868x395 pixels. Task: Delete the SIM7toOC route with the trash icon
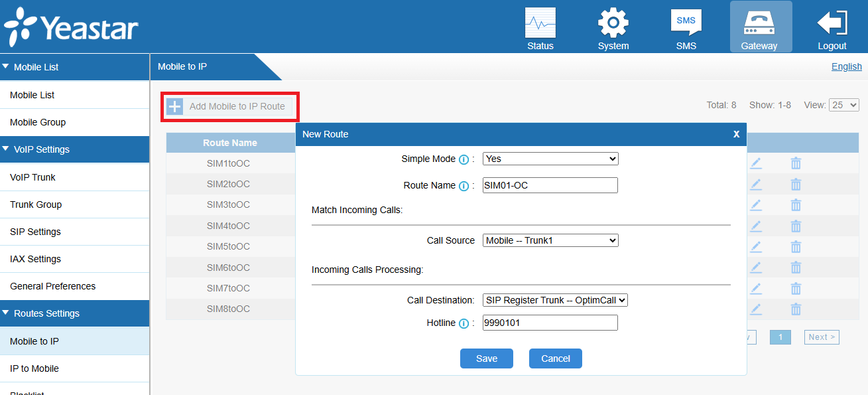(x=796, y=288)
